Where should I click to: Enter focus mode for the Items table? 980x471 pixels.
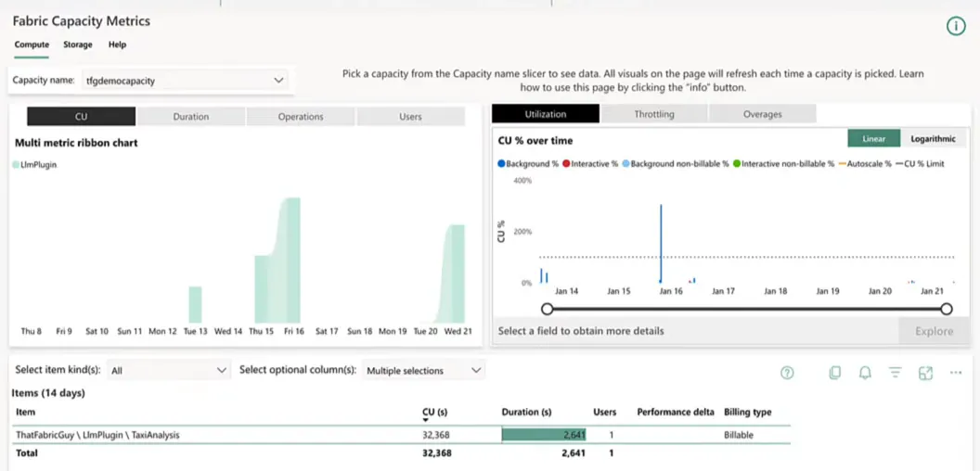(x=925, y=373)
